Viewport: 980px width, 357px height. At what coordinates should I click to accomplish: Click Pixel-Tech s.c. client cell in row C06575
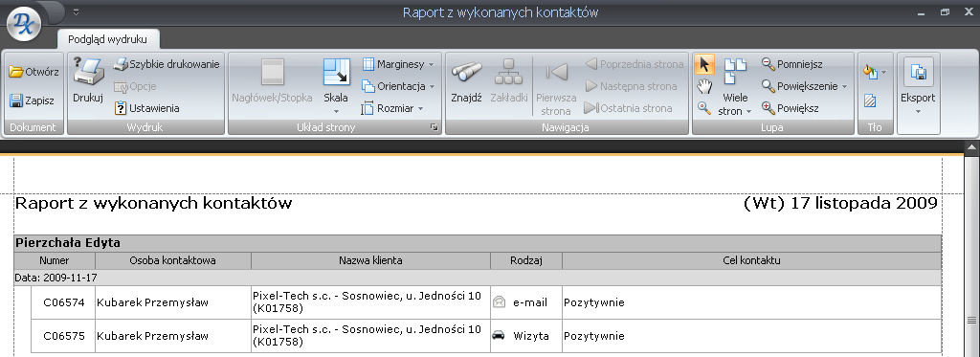click(x=371, y=336)
